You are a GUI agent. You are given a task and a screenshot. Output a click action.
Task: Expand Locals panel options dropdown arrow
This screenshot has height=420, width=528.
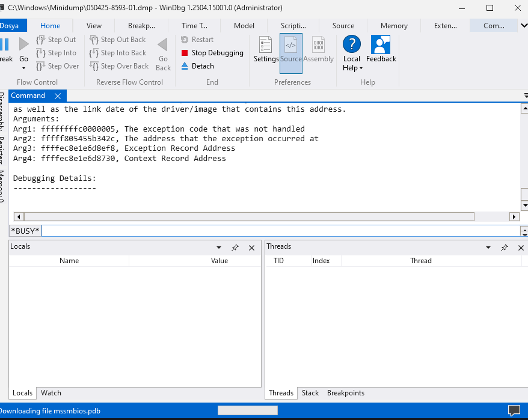pyautogui.click(x=219, y=248)
